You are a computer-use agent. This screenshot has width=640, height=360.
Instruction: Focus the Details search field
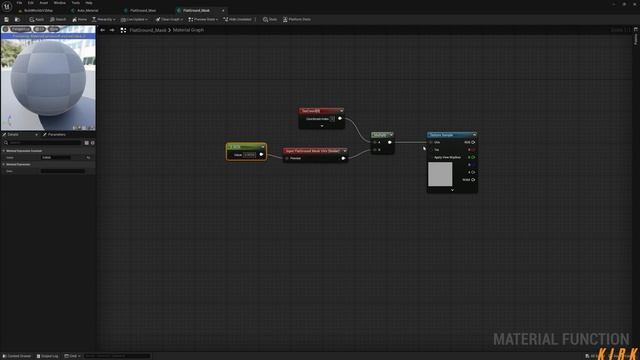coord(42,143)
